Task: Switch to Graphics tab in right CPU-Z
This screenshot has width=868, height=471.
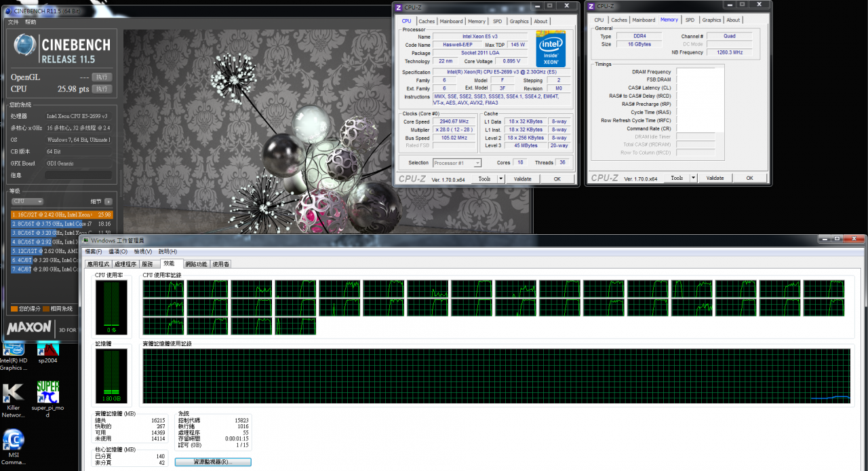Action: [711, 20]
